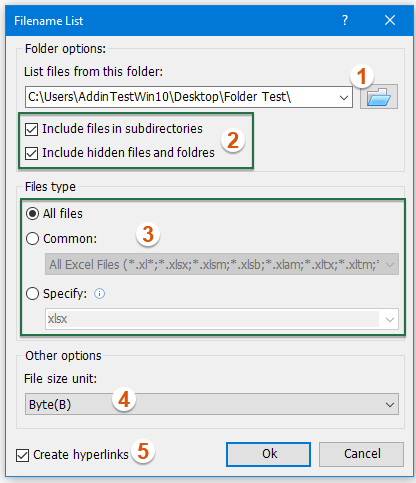Image resolution: width=416 pixels, height=483 pixels.
Task: Click the help question mark icon
Action: (345, 20)
